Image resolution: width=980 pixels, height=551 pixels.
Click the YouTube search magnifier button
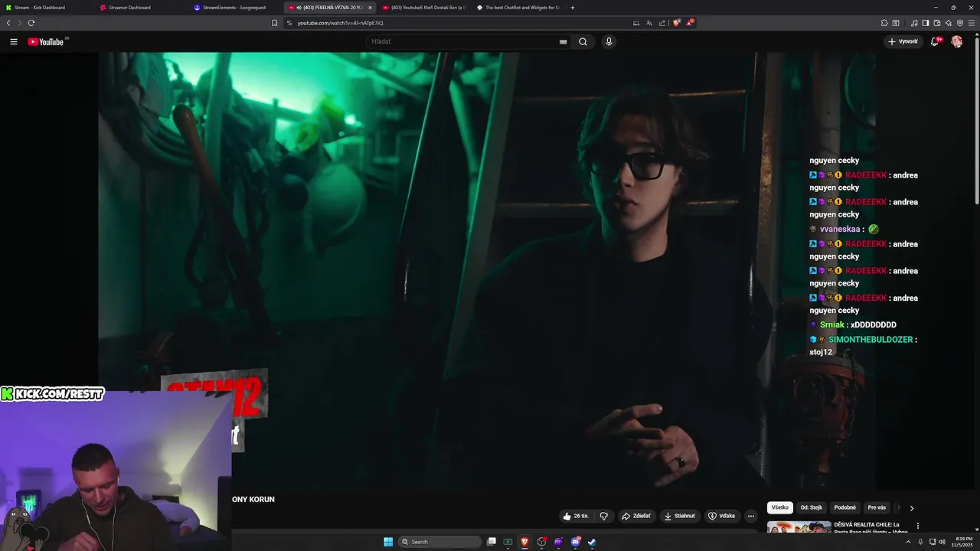click(583, 42)
